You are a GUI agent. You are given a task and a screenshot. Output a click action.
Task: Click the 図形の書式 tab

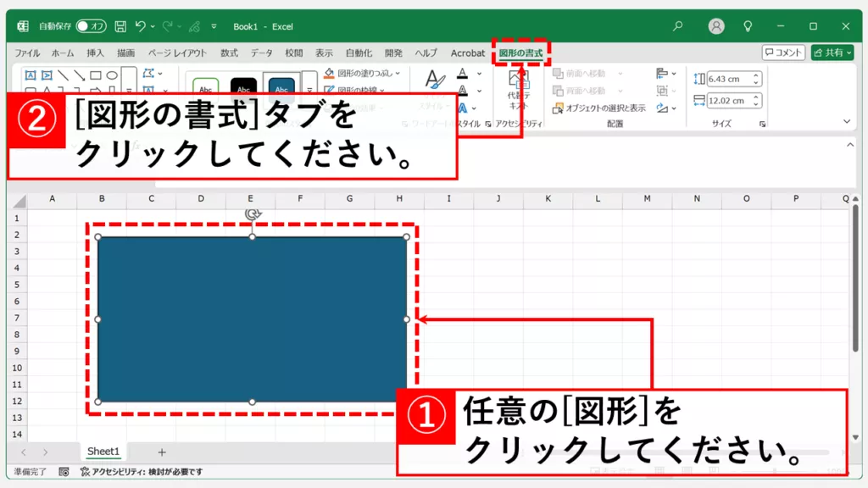(521, 53)
